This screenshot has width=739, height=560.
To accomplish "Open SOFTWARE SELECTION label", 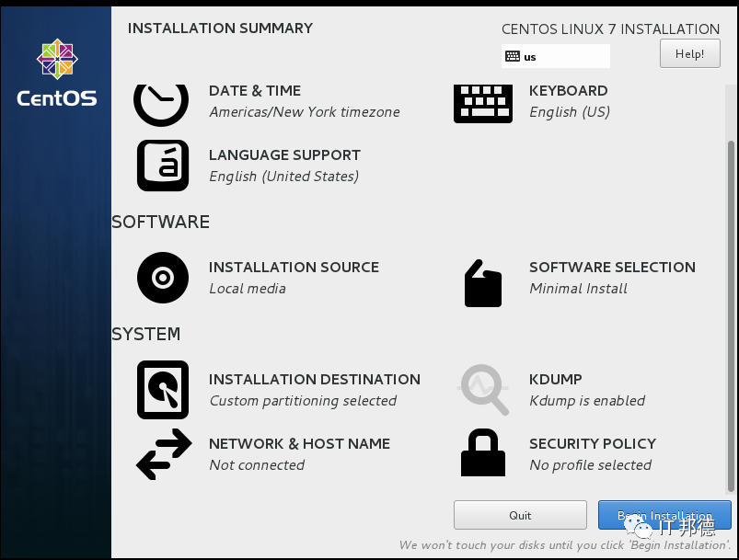I will [612, 267].
